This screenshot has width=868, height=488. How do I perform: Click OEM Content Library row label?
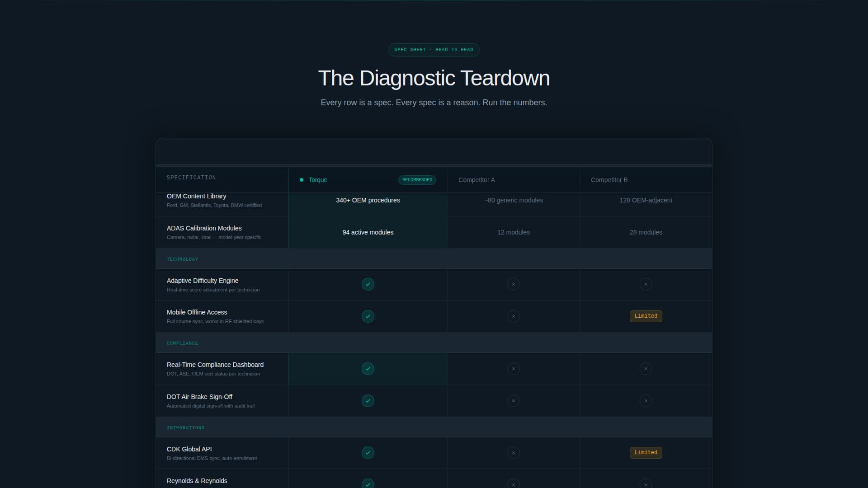click(196, 196)
